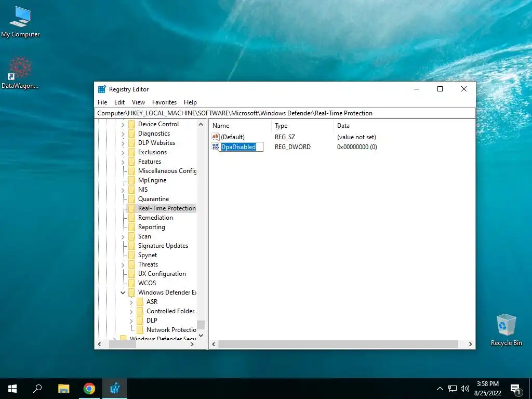Open volume speaker tray icon
The image size is (532, 399).
465,389
